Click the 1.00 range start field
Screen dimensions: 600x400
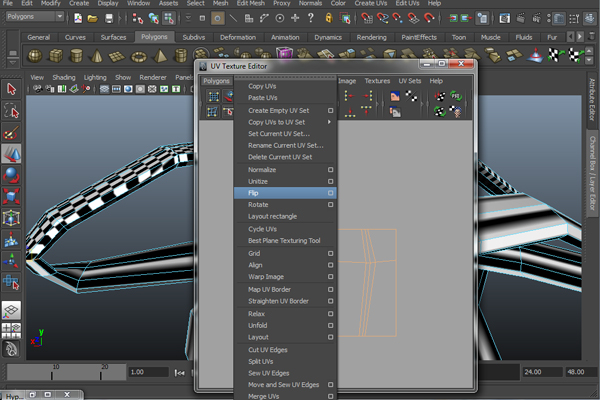[x=148, y=372]
